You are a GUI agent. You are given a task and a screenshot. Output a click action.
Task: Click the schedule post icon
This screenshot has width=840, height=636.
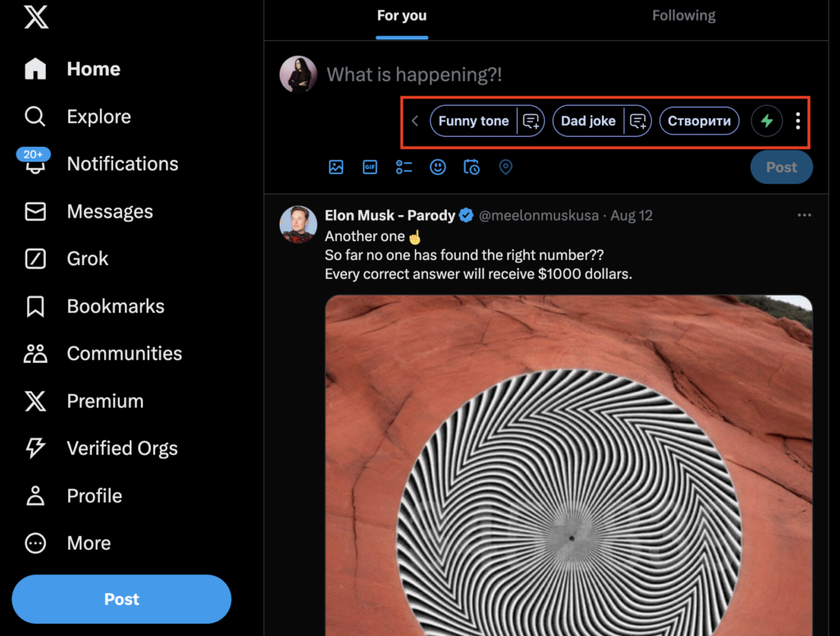click(472, 167)
